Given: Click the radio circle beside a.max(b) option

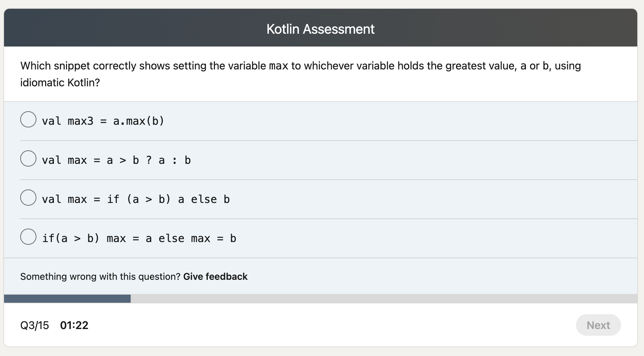Looking at the screenshot, I should click(x=28, y=119).
